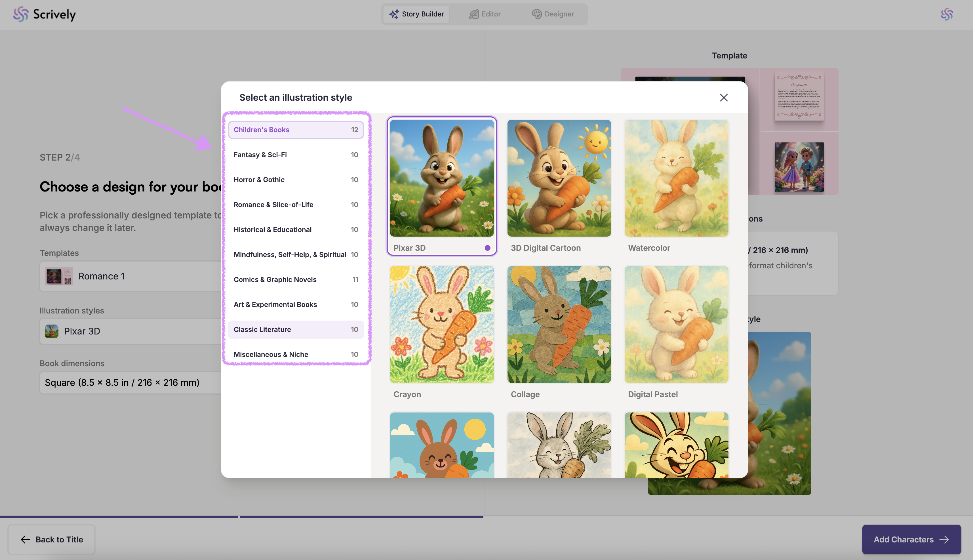Click the Pixar 3D bunny icon in field
Screen dimensions: 973x560
52,331
